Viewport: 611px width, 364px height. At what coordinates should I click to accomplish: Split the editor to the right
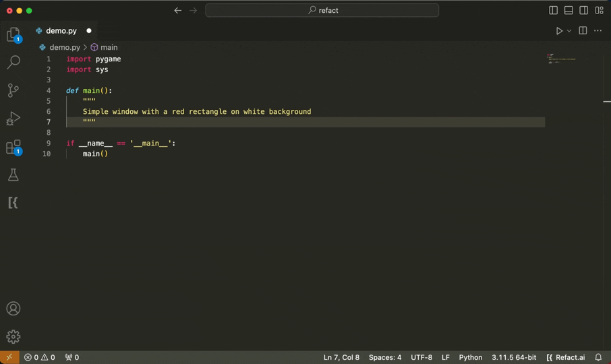pyautogui.click(x=583, y=31)
